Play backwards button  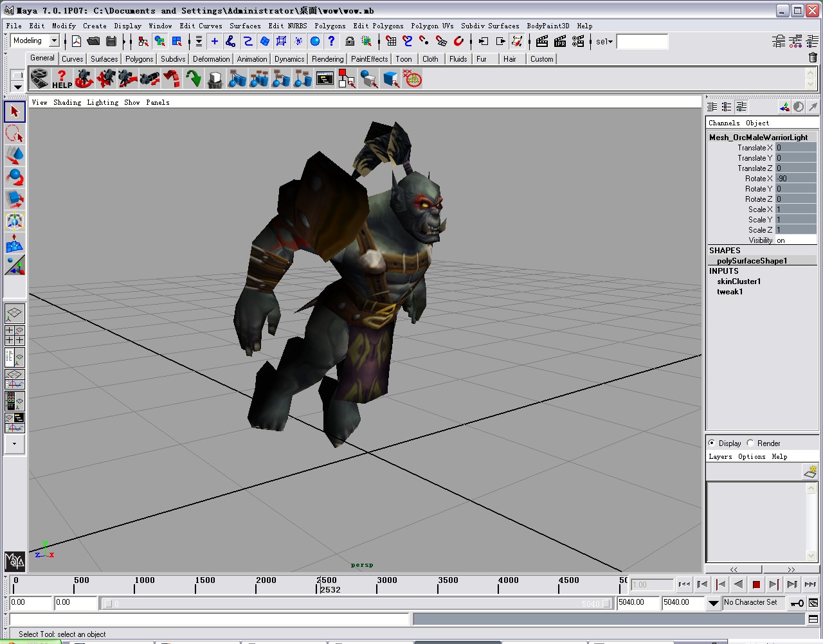point(738,584)
